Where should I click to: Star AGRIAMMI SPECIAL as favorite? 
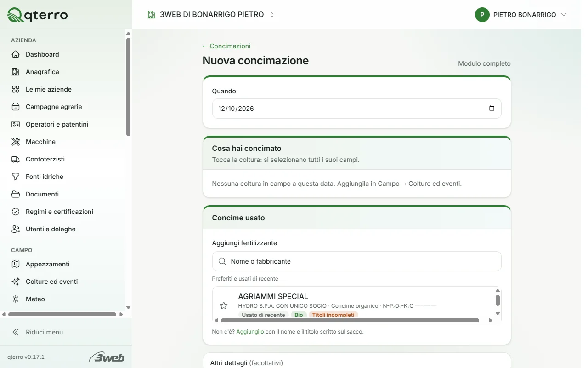(x=224, y=305)
